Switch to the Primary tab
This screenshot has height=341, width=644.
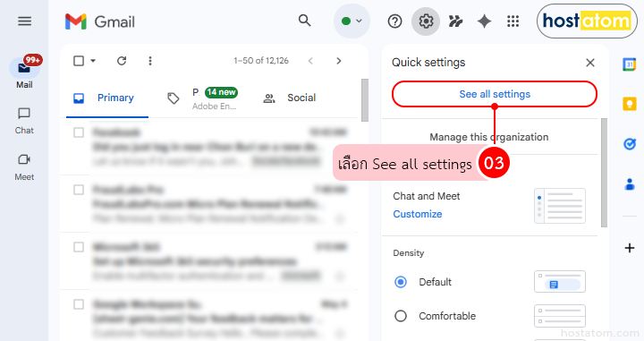click(x=107, y=98)
